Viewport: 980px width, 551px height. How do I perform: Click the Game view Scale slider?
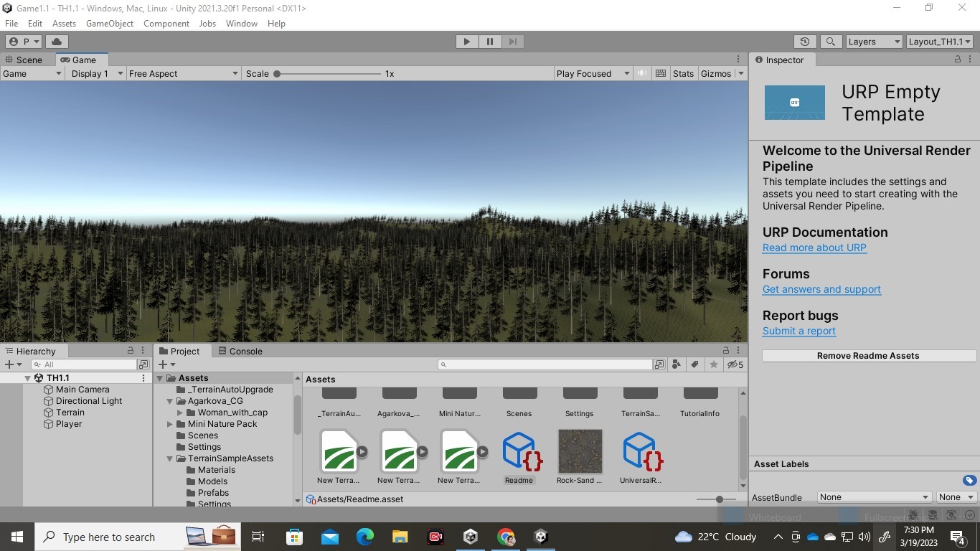pyautogui.click(x=329, y=73)
